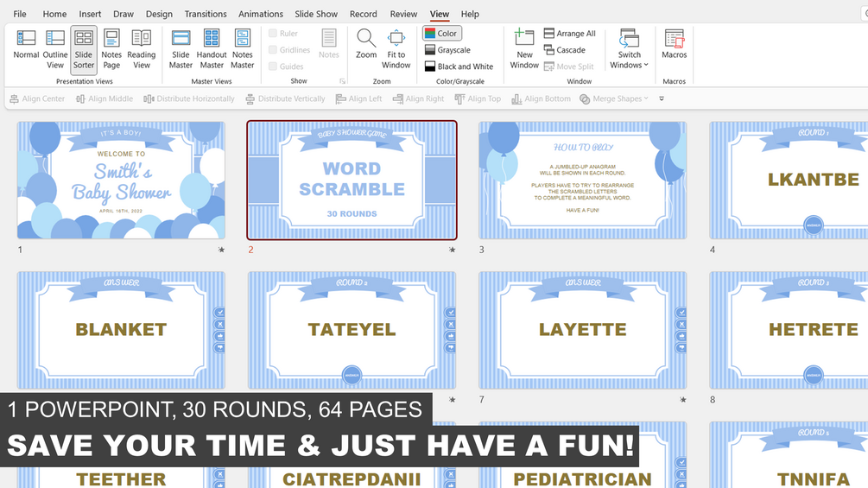Click Align Top
The image size is (868, 488).
[x=477, y=98]
